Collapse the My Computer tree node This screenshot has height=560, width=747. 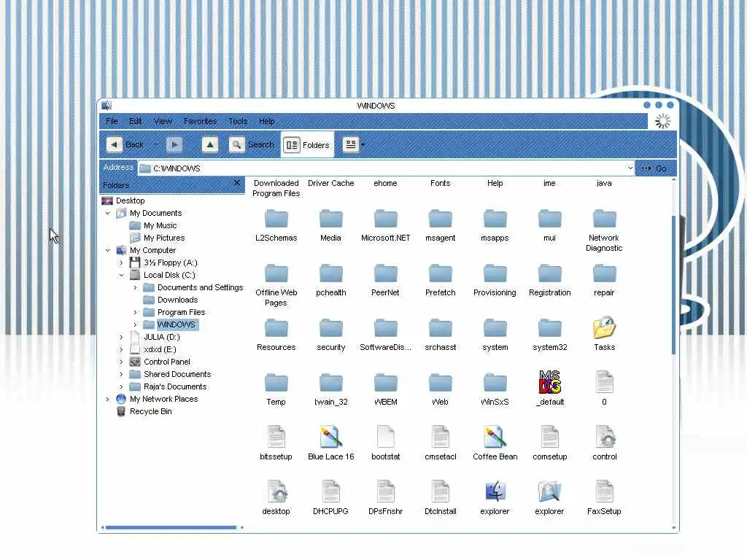(108, 250)
